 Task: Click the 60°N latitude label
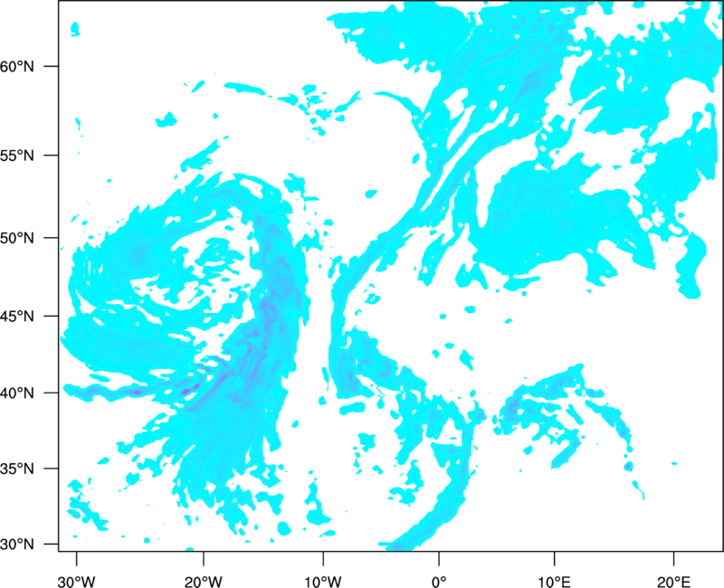coord(17,66)
